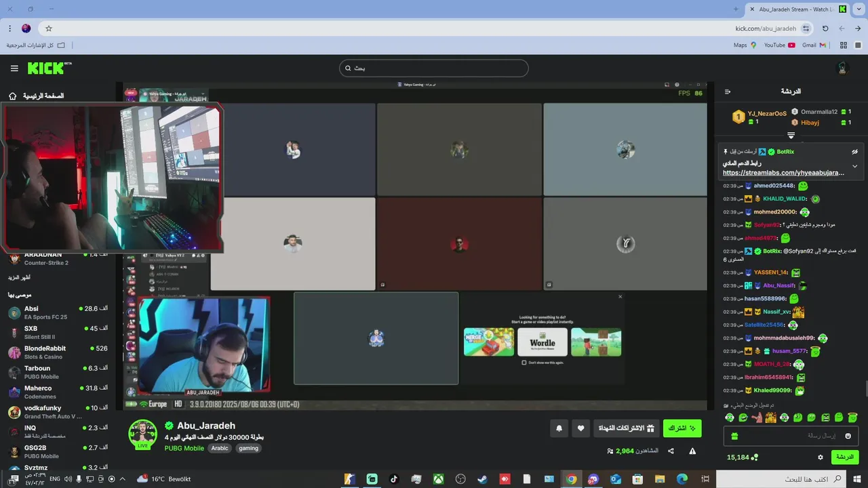Open the Maps bookmark
The image size is (868, 488).
pyautogui.click(x=745, y=45)
